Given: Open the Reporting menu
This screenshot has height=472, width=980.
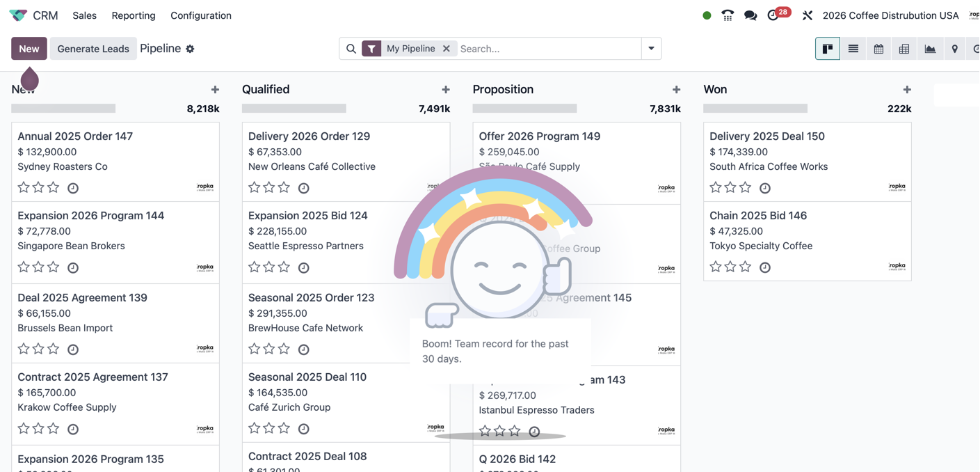Looking at the screenshot, I should pos(134,15).
